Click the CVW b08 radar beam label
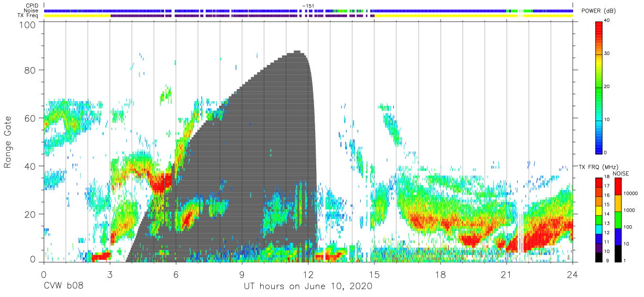 point(63,287)
